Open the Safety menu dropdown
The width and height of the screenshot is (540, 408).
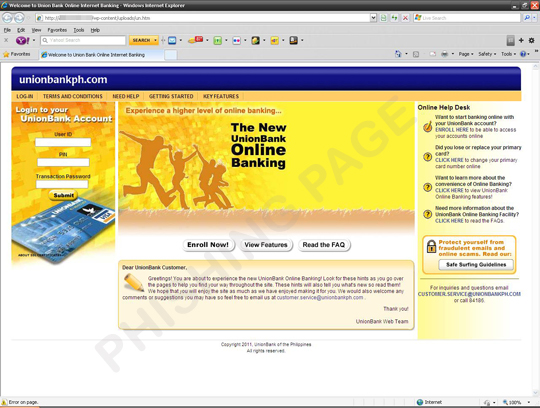487,54
